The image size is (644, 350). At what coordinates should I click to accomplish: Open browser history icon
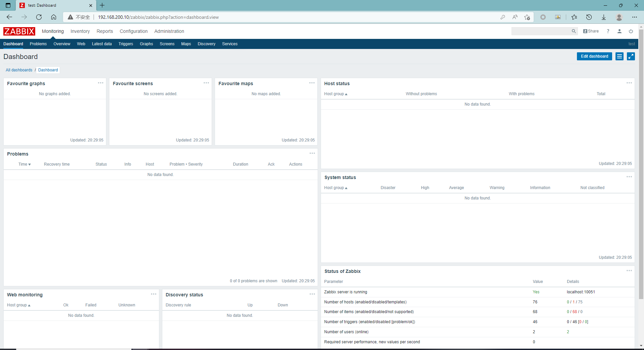tap(589, 17)
